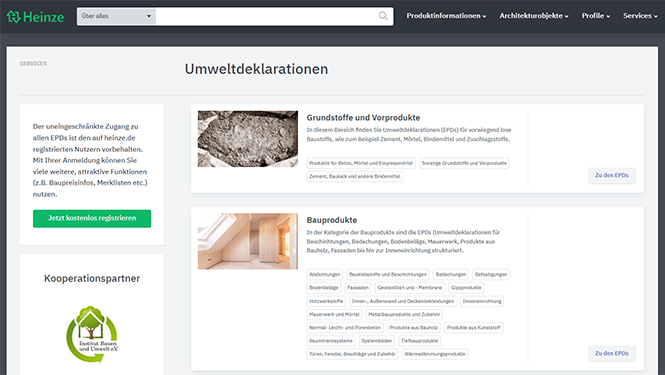Select tag 'Sonstige Grundstoffe und Vorprodukte'
Image resolution: width=665 pixels, height=375 pixels.
point(464,163)
